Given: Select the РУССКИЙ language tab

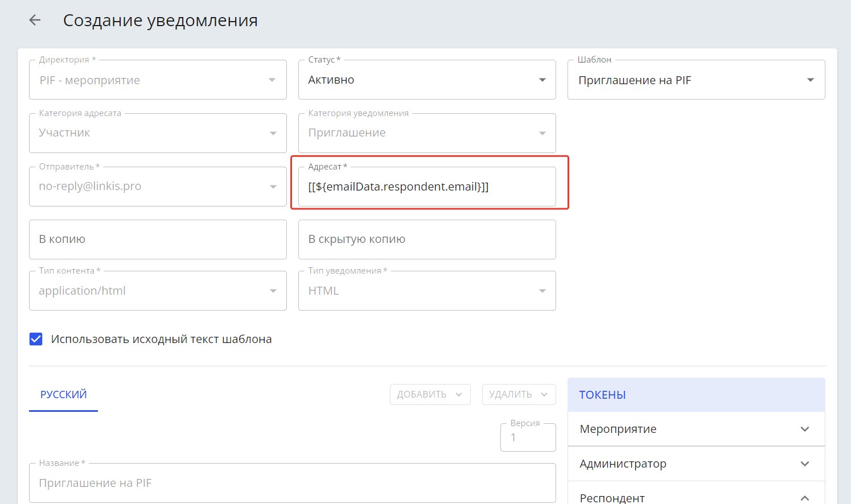Looking at the screenshot, I should 63,395.
